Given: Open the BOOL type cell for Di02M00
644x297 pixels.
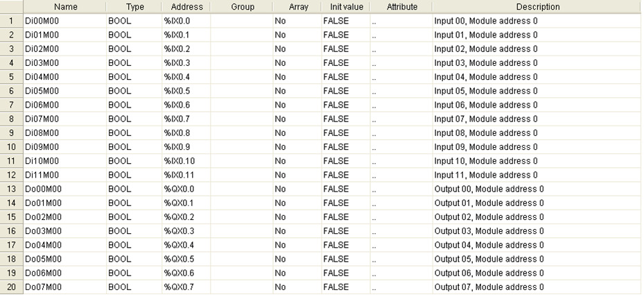Looking at the screenshot, I should [134, 49].
